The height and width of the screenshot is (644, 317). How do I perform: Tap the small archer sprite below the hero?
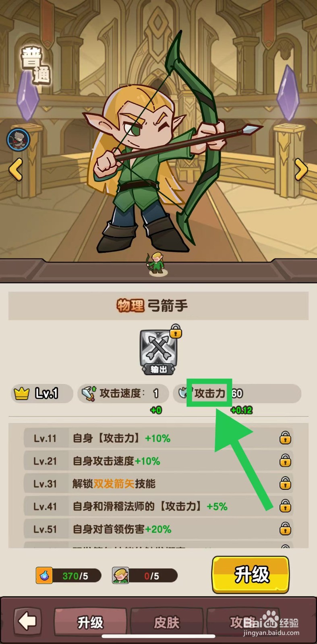point(157,264)
